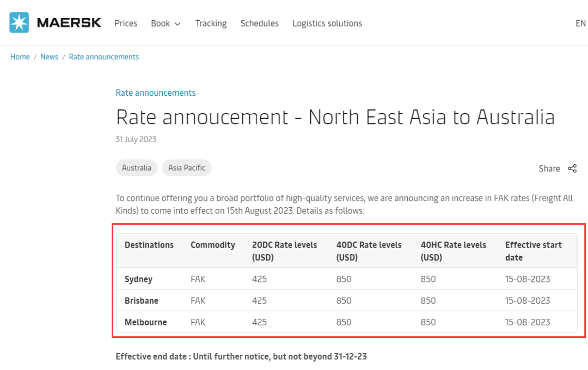This screenshot has width=588, height=370.
Task: Select the Brisbane destination cell
Action: 142,301
